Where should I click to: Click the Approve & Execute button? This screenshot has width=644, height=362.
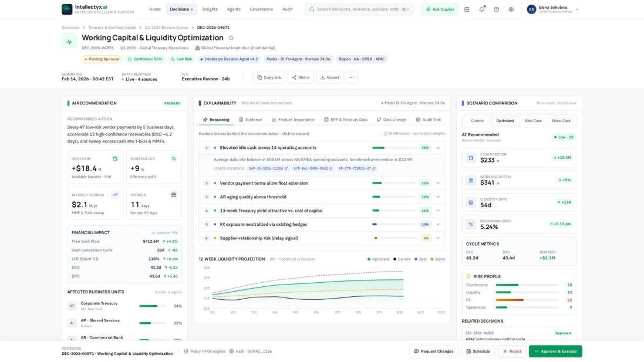click(555, 351)
